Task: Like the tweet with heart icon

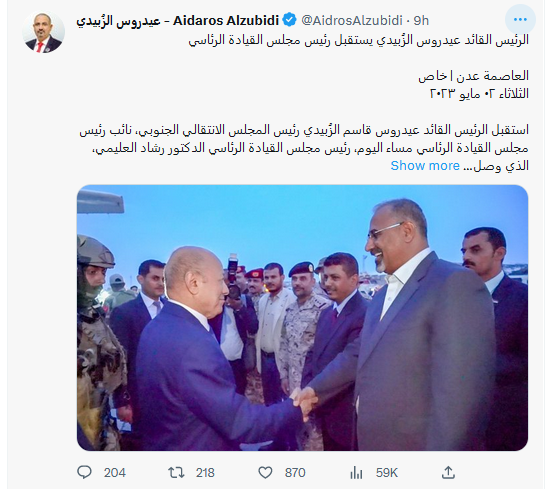Action: point(265,473)
